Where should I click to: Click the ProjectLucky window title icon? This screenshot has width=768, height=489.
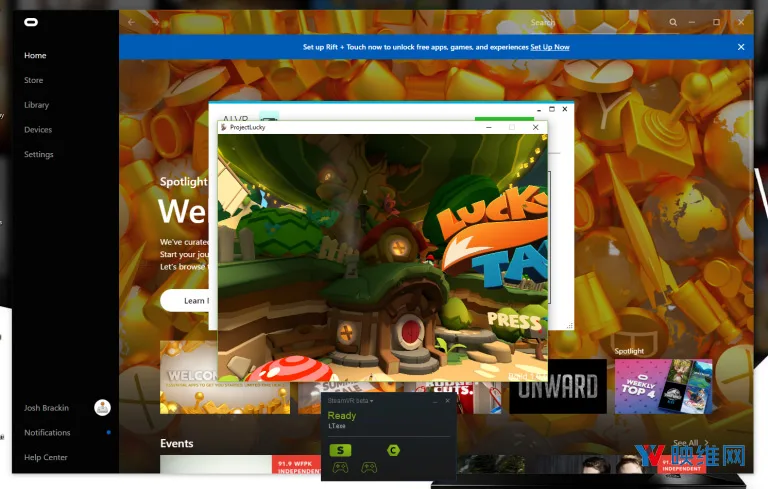click(x=224, y=127)
